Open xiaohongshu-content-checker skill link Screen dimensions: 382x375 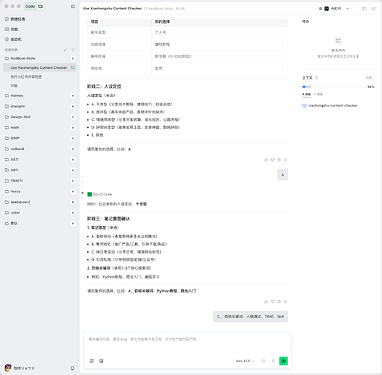click(x=332, y=106)
